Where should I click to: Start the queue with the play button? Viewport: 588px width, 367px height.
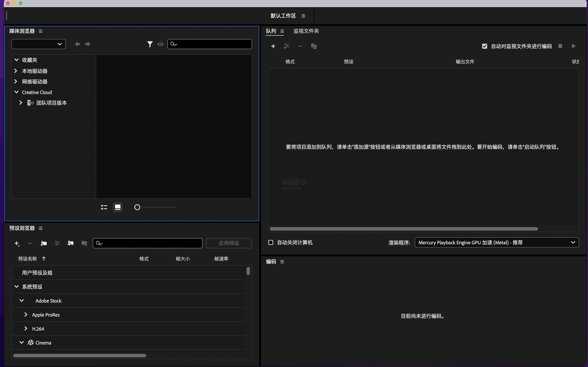pyautogui.click(x=574, y=46)
